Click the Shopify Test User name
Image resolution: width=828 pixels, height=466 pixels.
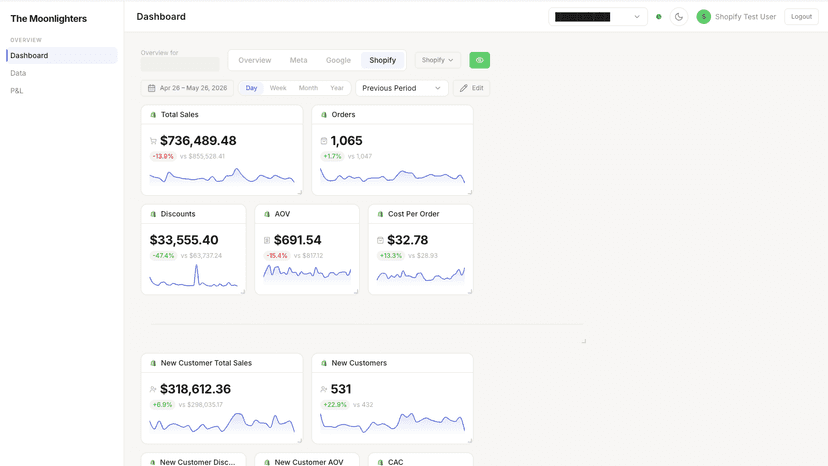(746, 17)
